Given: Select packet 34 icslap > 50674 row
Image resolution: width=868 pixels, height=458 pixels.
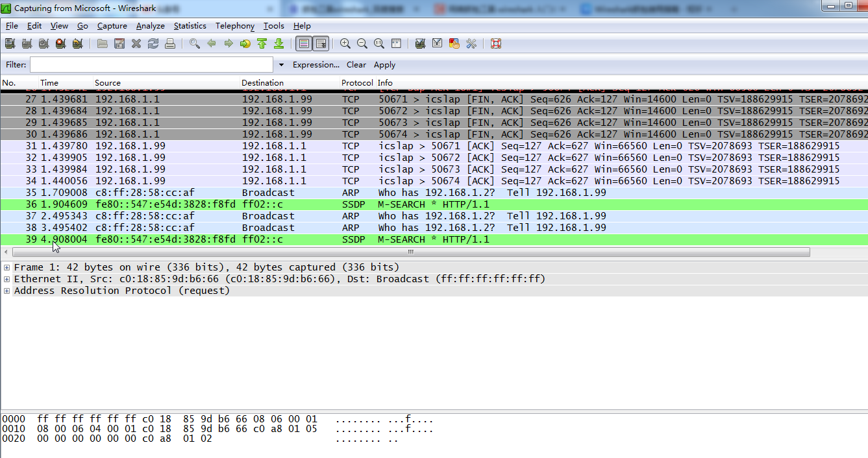Looking at the screenshot, I should [x=434, y=181].
